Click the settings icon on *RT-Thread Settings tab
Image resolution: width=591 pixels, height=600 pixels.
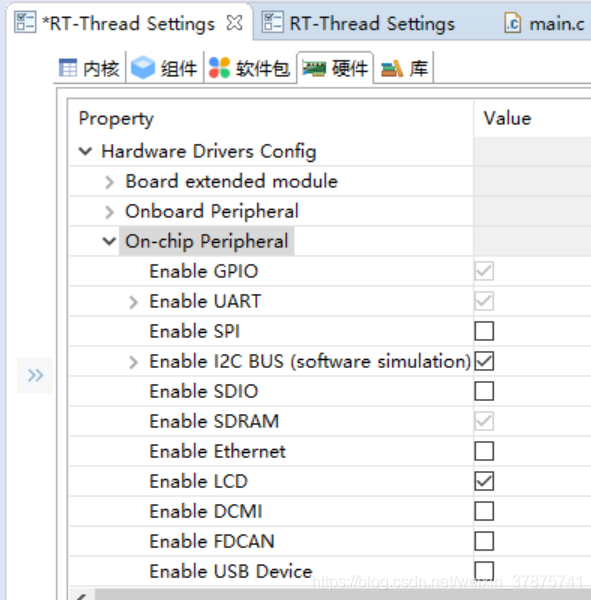(25, 22)
